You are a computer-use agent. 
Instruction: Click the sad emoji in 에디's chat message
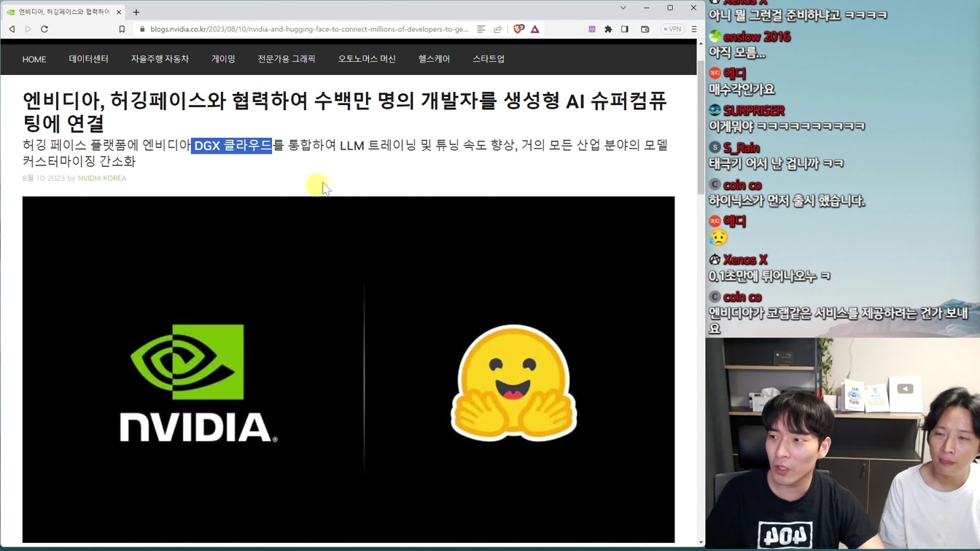718,238
